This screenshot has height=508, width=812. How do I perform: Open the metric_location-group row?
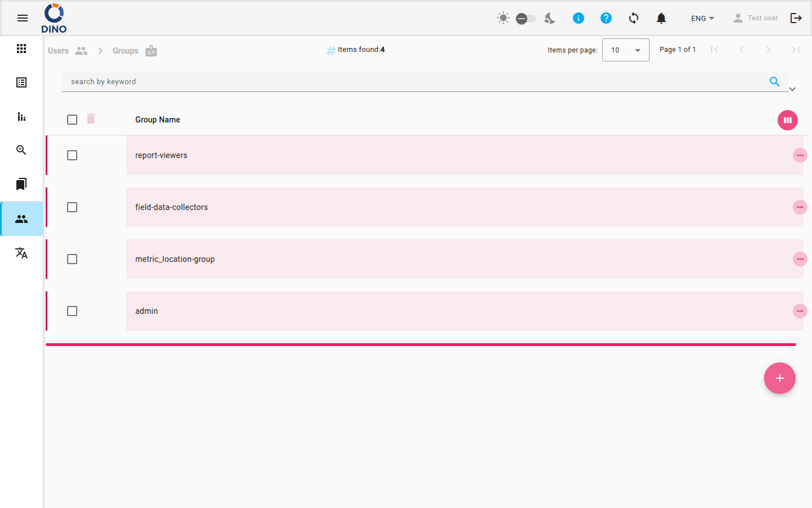point(465,259)
